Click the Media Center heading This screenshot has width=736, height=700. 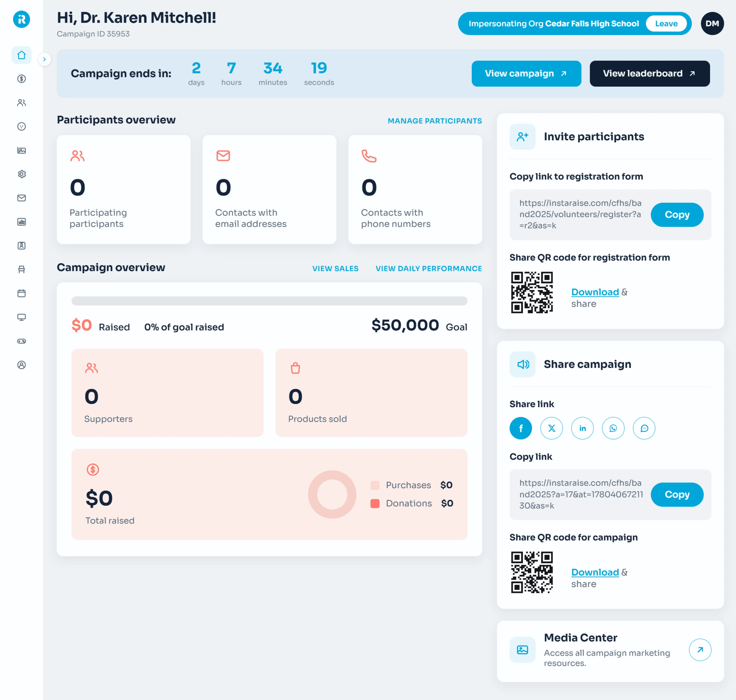(580, 638)
